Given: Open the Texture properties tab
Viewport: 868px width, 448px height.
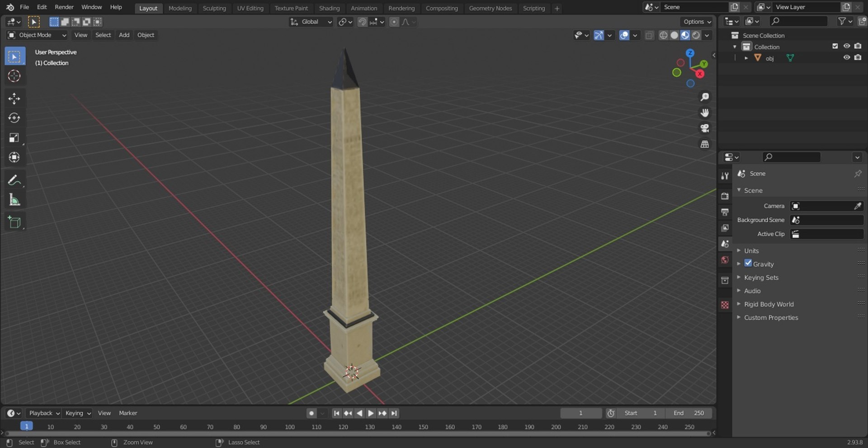Looking at the screenshot, I should click(725, 305).
